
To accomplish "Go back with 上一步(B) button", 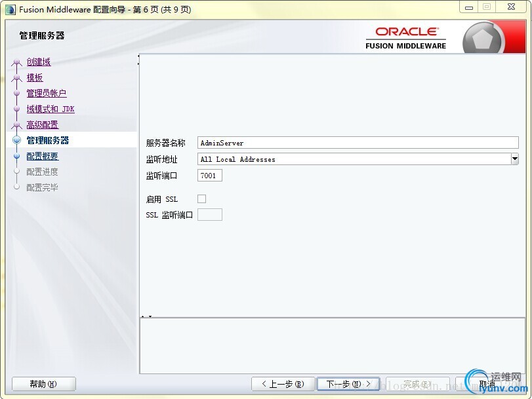I will (283, 384).
